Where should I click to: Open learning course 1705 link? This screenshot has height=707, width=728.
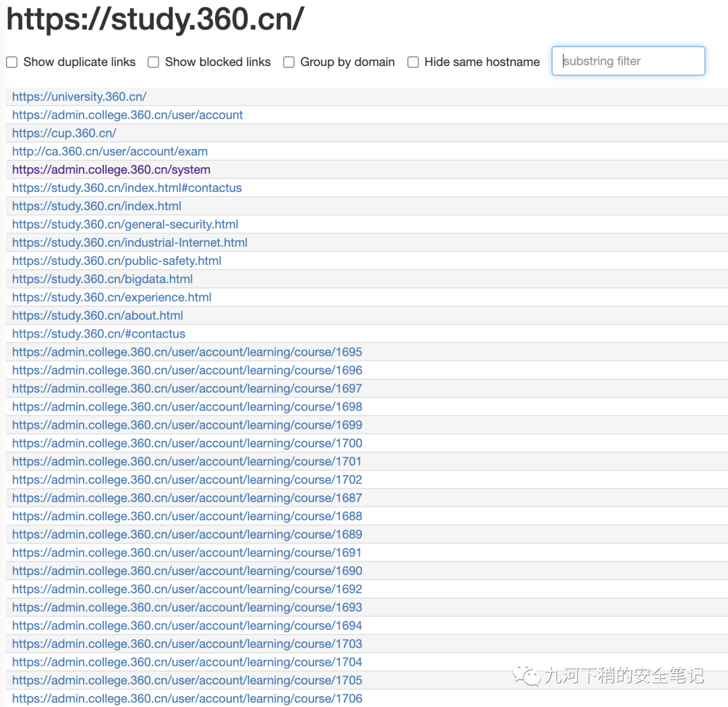pyautogui.click(x=187, y=680)
